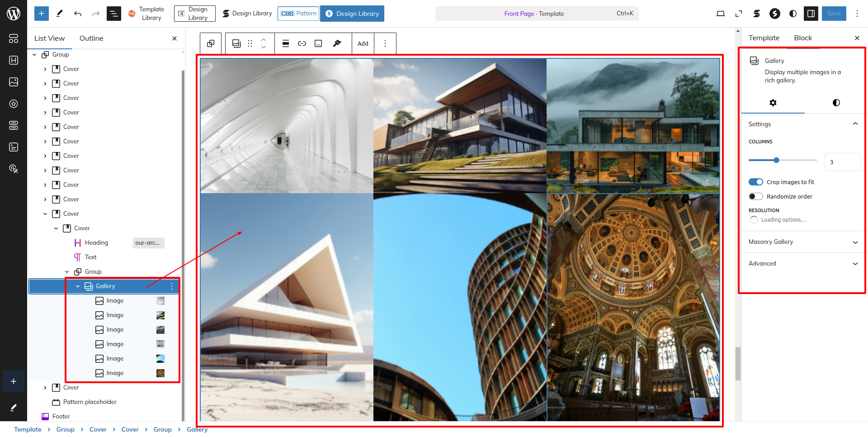Disable Crop images to fit toggle
The width and height of the screenshot is (868, 437).
coord(755,182)
